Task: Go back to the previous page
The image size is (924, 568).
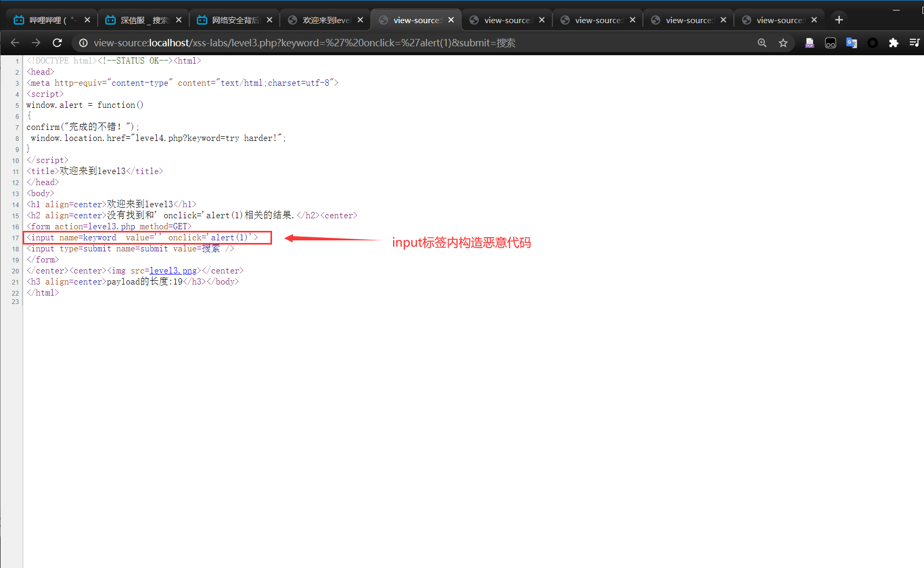Action: [15, 43]
